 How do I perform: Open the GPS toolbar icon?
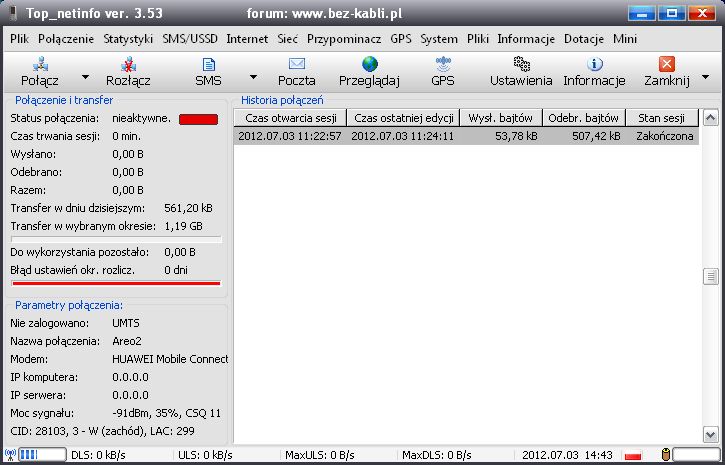(x=442, y=65)
